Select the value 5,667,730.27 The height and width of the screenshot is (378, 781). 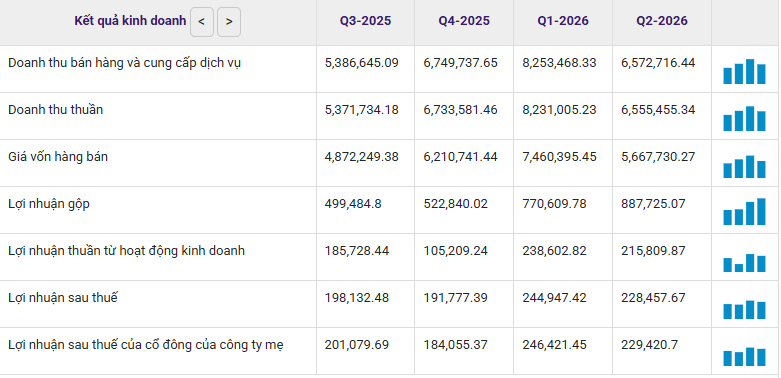click(658, 157)
